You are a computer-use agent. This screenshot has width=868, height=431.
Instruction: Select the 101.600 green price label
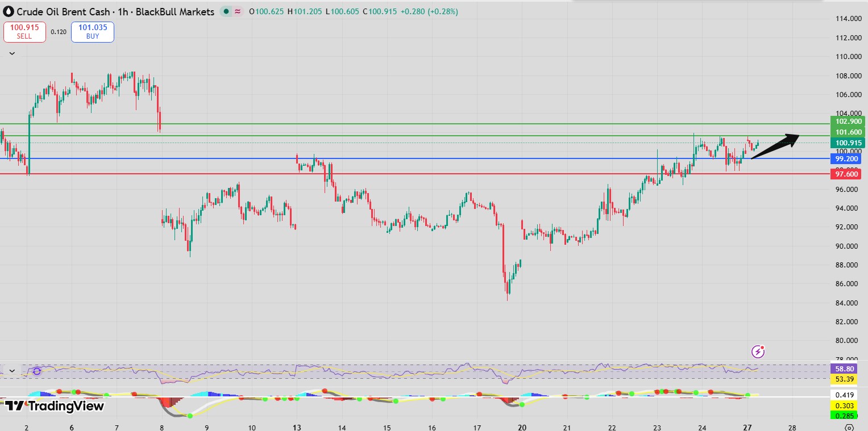click(x=847, y=132)
